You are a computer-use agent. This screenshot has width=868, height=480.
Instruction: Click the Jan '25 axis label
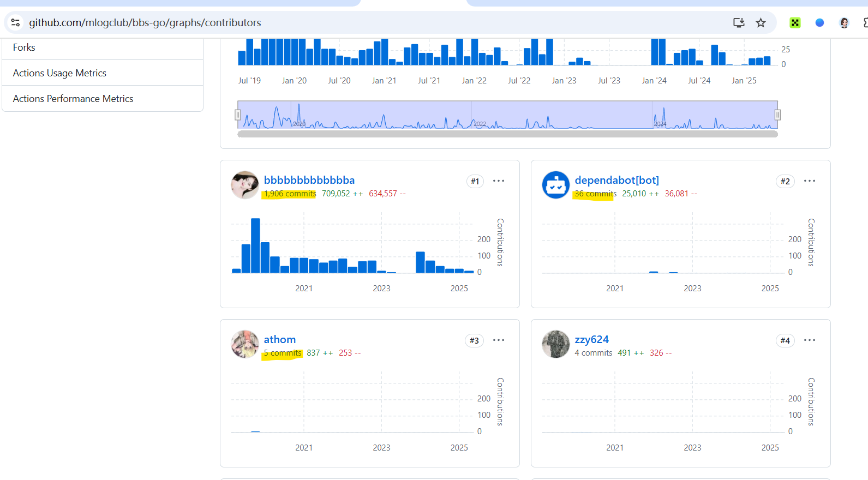[744, 80]
